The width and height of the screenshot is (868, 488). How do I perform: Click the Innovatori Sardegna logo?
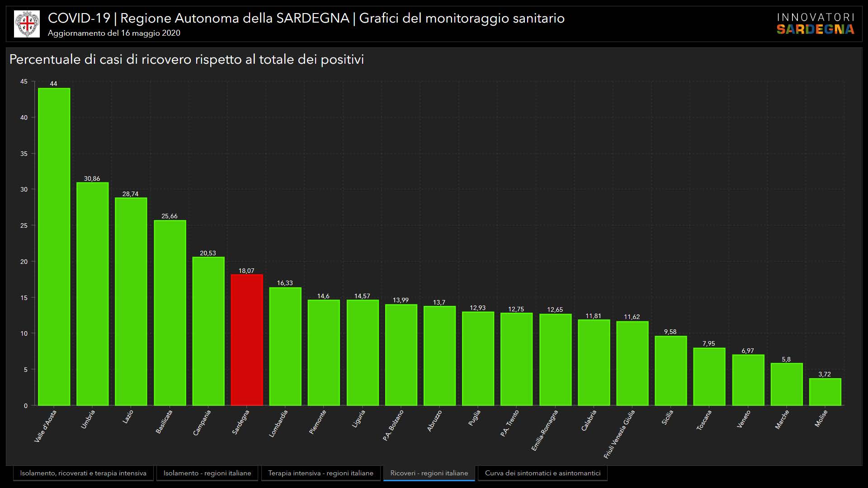[815, 24]
